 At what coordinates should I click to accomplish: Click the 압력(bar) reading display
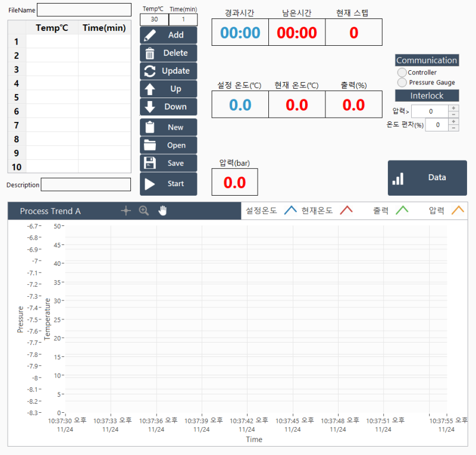pyautogui.click(x=234, y=183)
